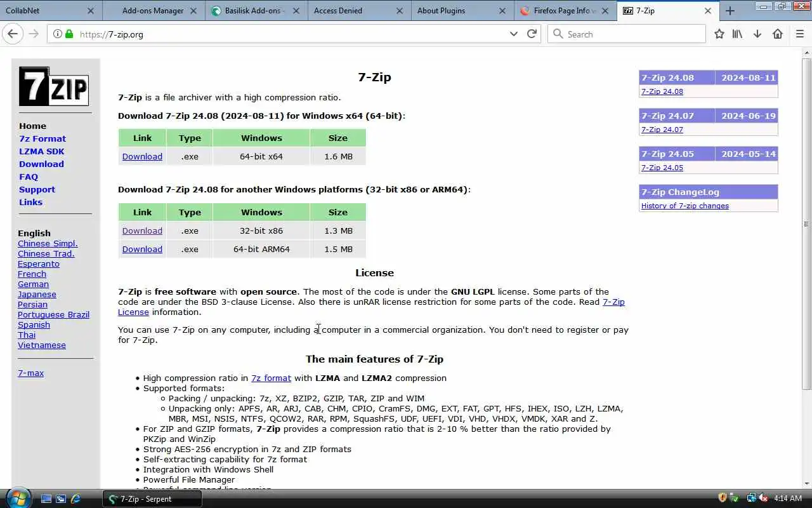Switch language to Spanish
The height and width of the screenshot is (508, 812).
coord(34,324)
